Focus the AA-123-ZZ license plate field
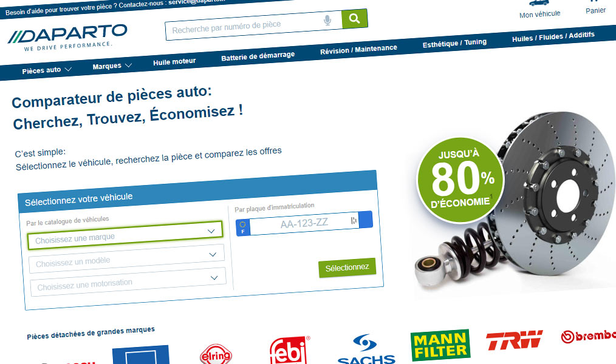This screenshot has height=364, width=616. [304, 223]
